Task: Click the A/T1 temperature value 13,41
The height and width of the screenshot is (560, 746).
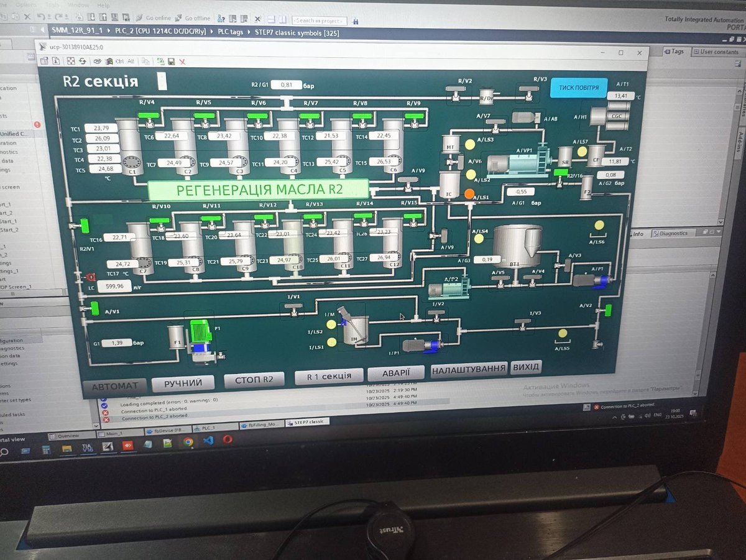Action: 622,96
